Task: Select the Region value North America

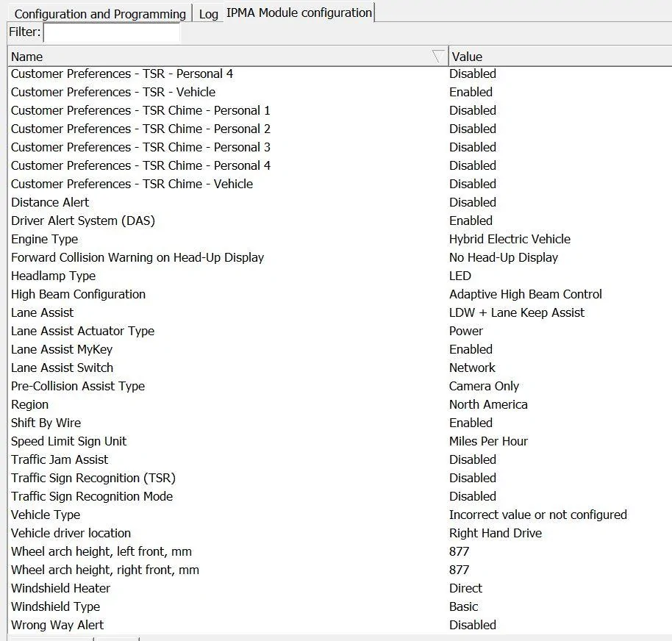Action: 488,404
